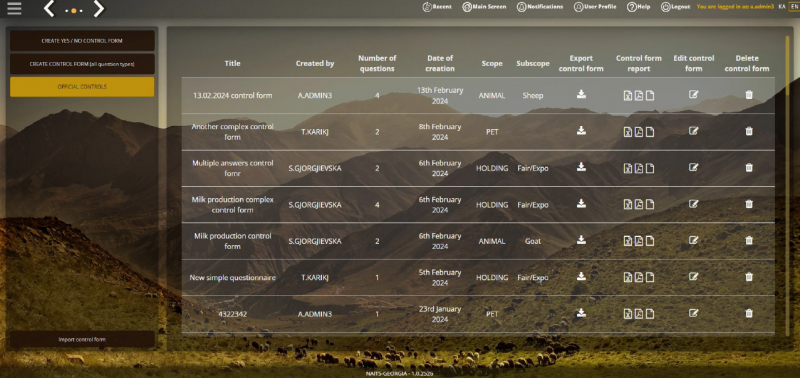Click the 'Sheep' subscope cell

pos(533,95)
